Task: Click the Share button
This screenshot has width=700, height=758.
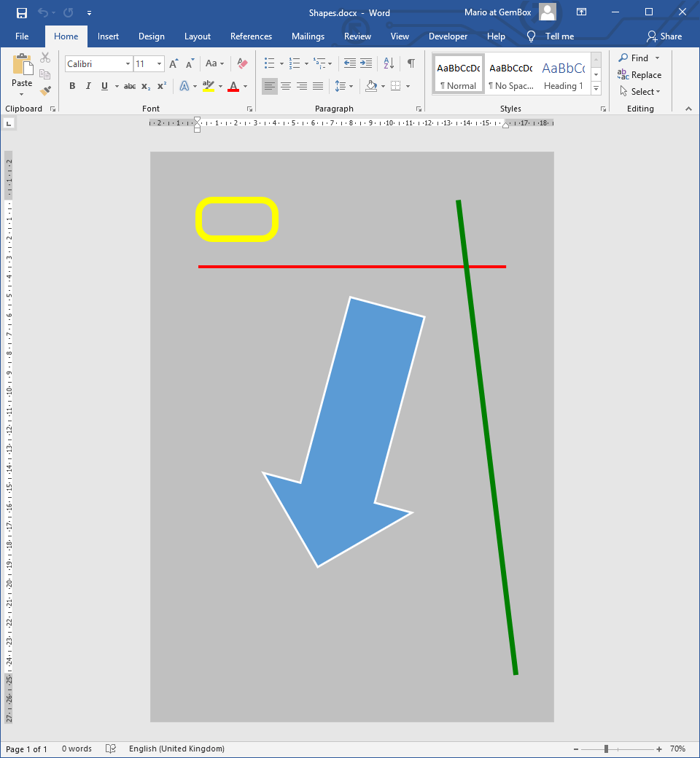Action: [664, 36]
